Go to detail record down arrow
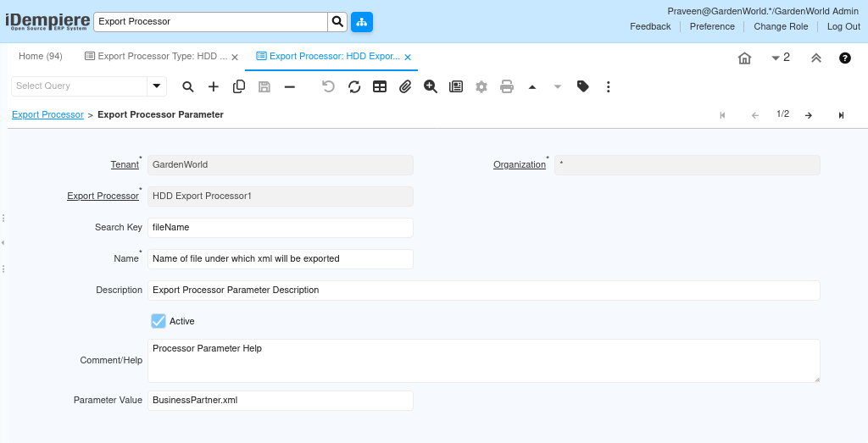Image resolution: width=868 pixels, height=443 pixels. pyautogui.click(x=558, y=86)
